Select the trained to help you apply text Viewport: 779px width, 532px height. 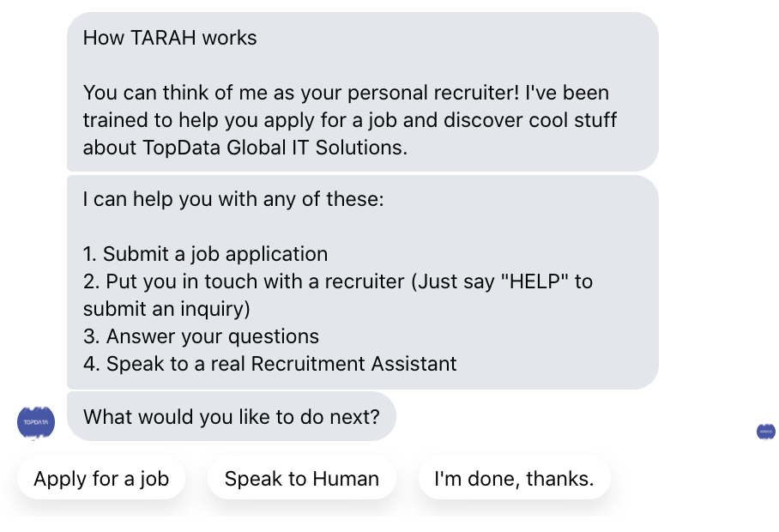[196, 120]
